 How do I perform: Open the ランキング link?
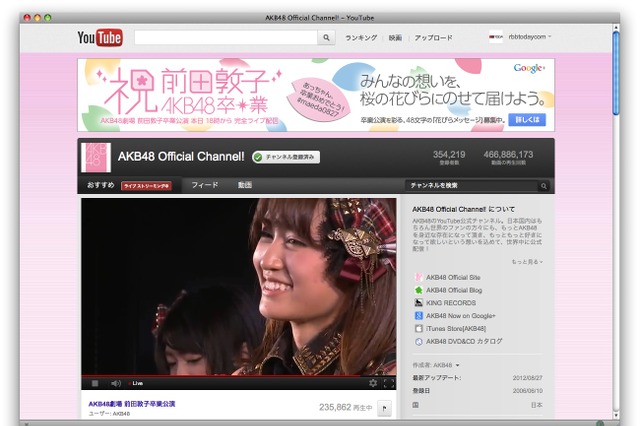(361, 38)
